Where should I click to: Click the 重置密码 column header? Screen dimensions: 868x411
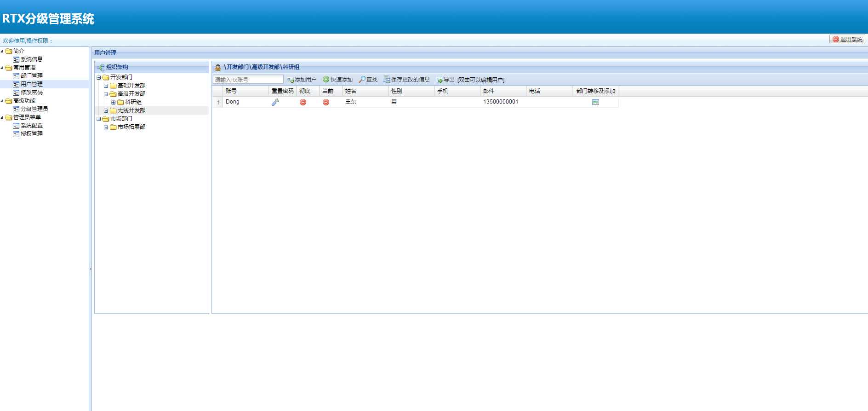click(x=282, y=91)
